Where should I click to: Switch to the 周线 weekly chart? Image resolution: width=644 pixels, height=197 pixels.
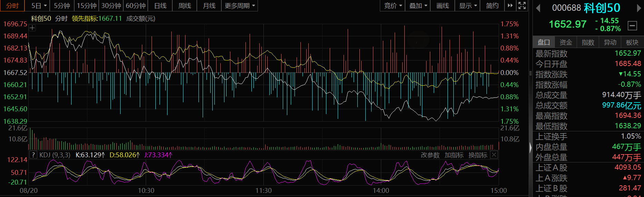click(185, 6)
